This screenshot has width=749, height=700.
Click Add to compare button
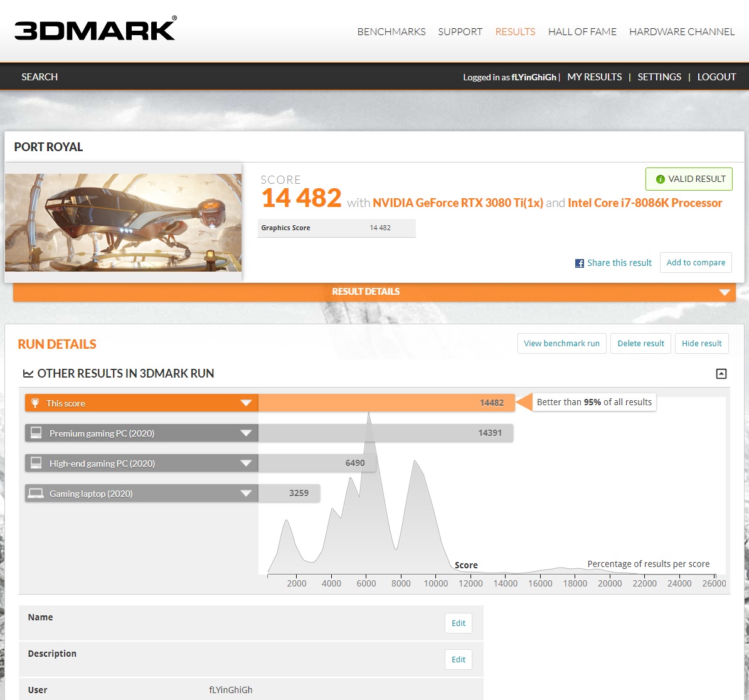[x=696, y=263]
